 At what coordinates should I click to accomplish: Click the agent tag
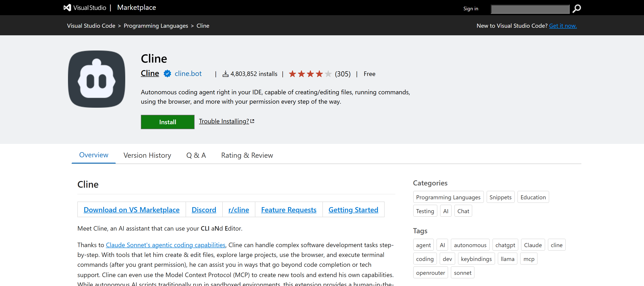coord(423,245)
